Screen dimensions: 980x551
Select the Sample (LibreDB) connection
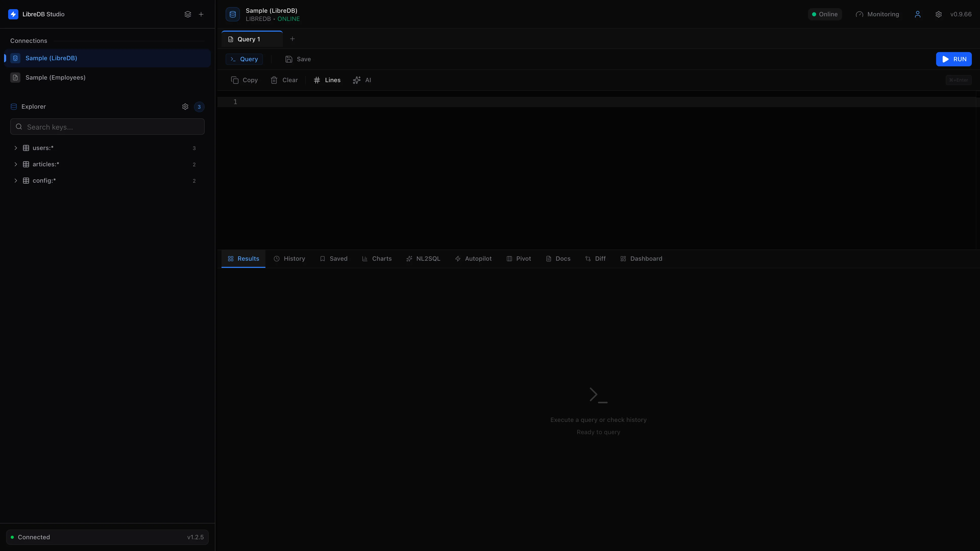point(107,58)
